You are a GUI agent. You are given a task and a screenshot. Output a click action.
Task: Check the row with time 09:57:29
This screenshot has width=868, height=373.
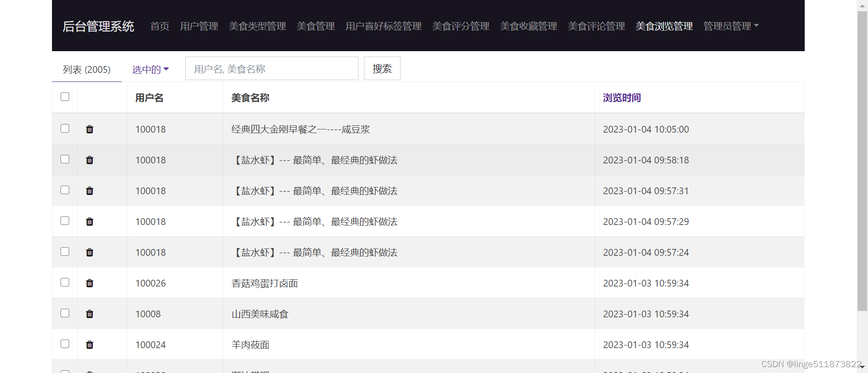tap(65, 221)
